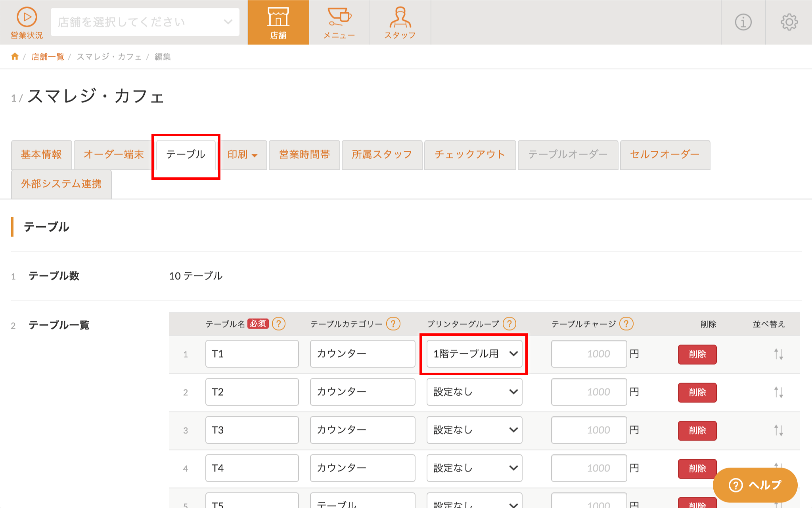The image size is (812, 508).
Task: Switch to the オーダー端末 tab
Action: click(x=113, y=155)
